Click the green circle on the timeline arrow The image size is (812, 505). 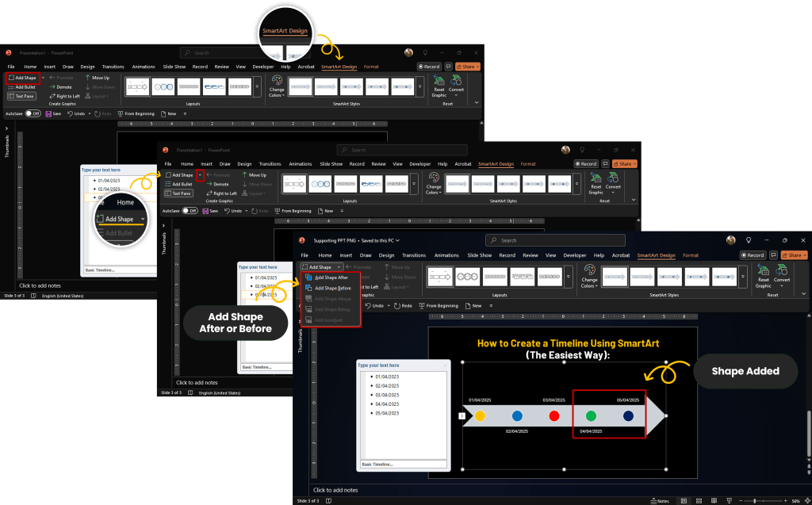tap(591, 415)
